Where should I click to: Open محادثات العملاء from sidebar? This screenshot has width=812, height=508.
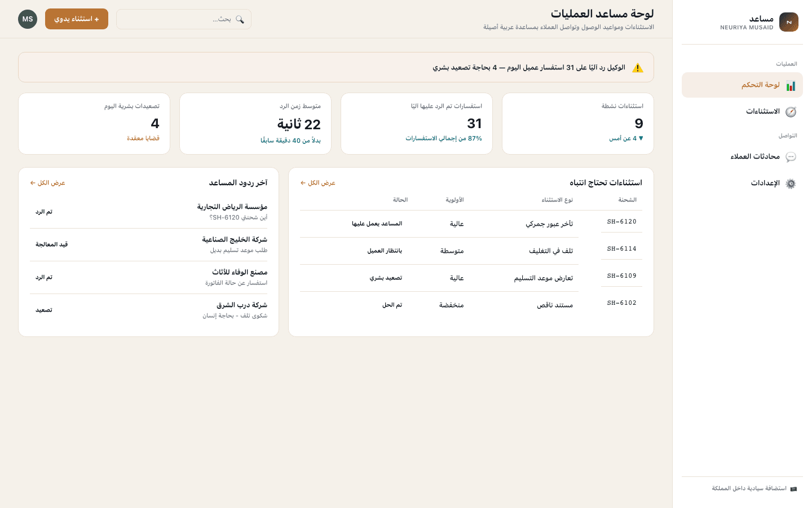point(742,157)
